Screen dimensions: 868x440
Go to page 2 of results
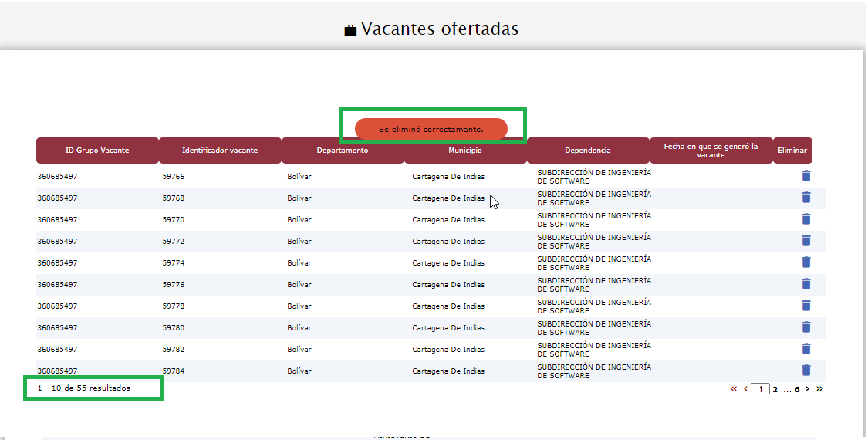775,389
